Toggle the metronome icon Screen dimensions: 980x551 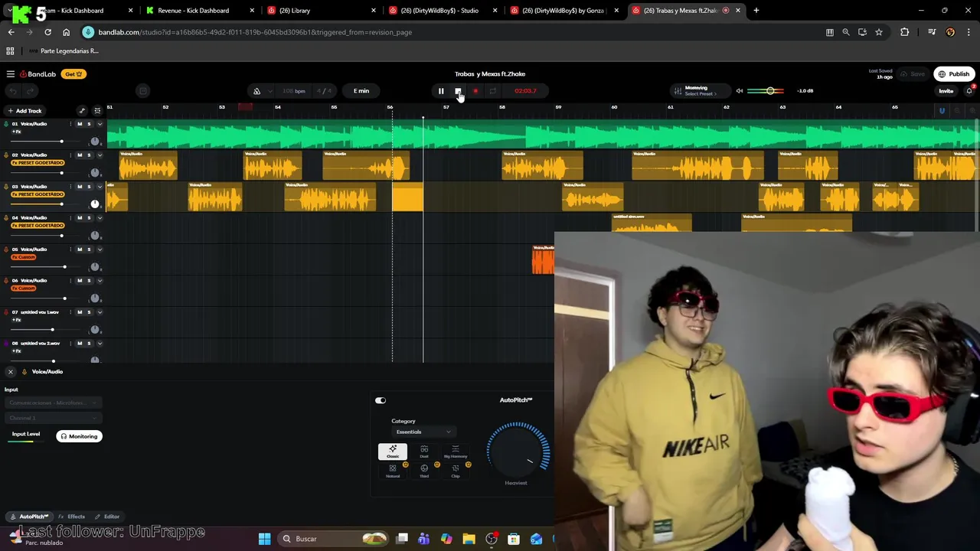[x=256, y=91]
